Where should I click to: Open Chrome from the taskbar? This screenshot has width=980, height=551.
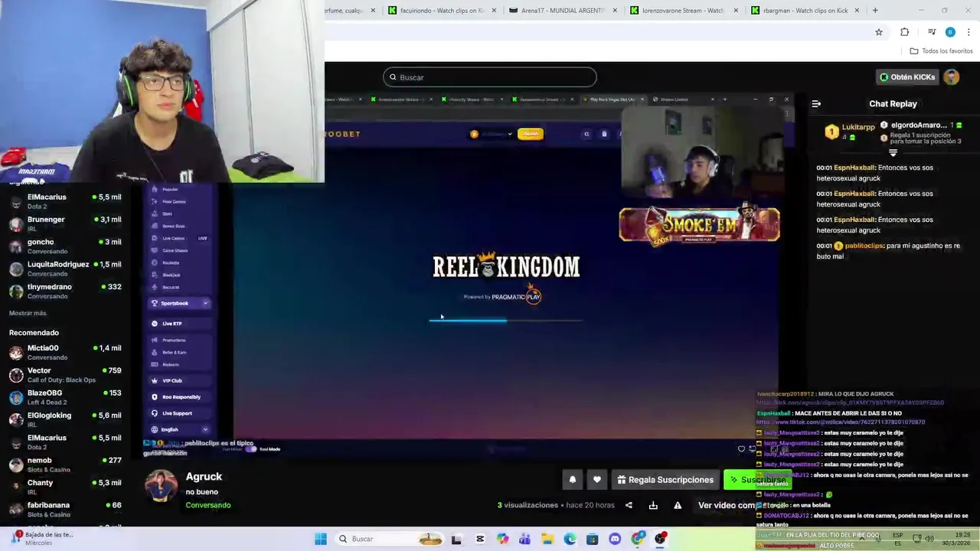(x=638, y=539)
